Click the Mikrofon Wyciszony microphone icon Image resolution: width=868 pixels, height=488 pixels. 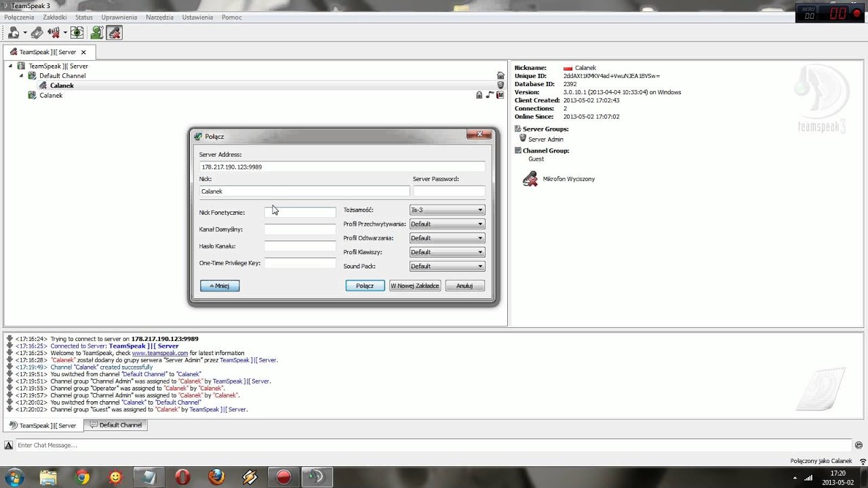(530, 179)
